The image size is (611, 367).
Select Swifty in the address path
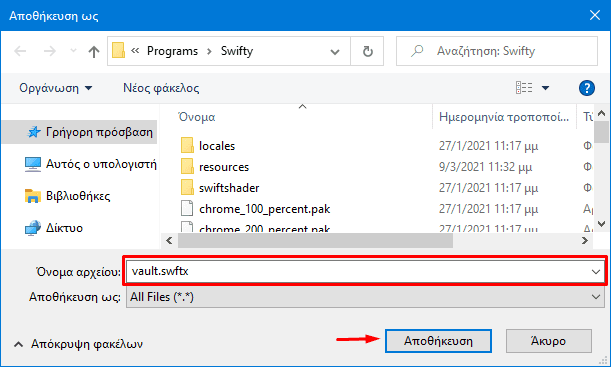237,51
